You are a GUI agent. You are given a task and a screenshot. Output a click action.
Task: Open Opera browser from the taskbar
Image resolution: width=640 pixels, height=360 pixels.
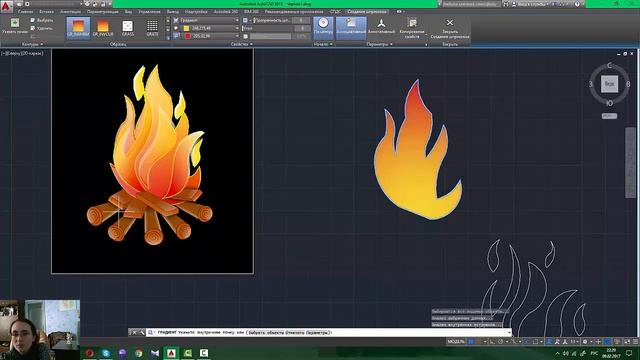click(89, 353)
